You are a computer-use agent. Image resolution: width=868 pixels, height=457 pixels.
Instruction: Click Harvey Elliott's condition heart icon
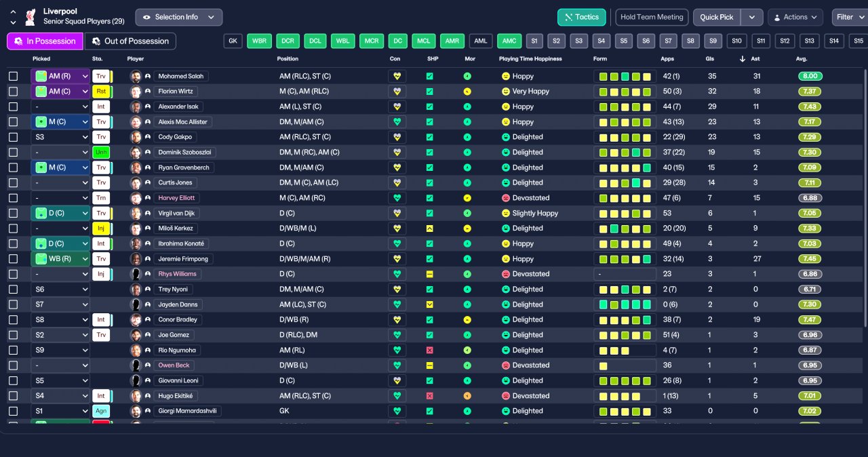[397, 198]
